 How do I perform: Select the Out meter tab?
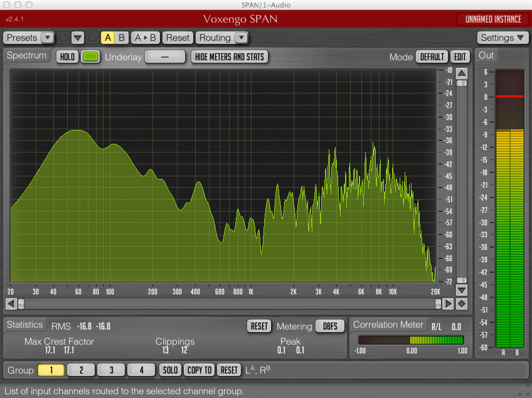[x=486, y=55]
